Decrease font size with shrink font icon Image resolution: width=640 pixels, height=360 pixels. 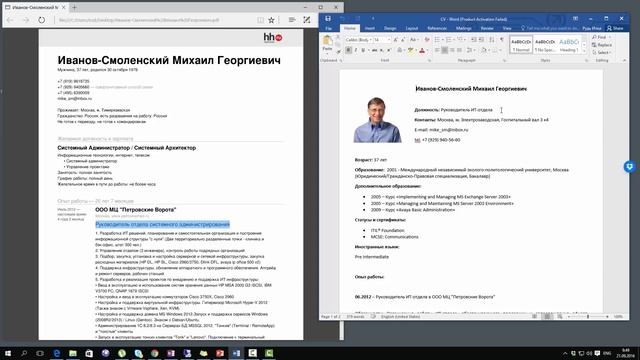403,40
